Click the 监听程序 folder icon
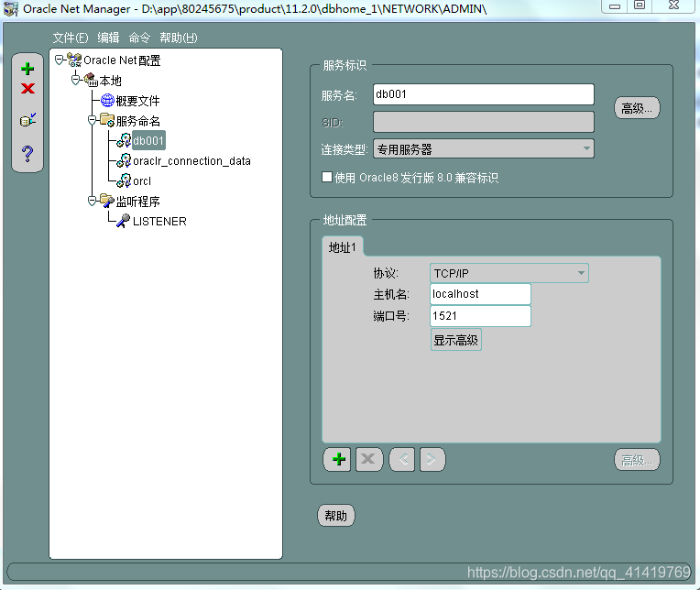The width and height of the screenshot is (700, 590). click(107, 201)
